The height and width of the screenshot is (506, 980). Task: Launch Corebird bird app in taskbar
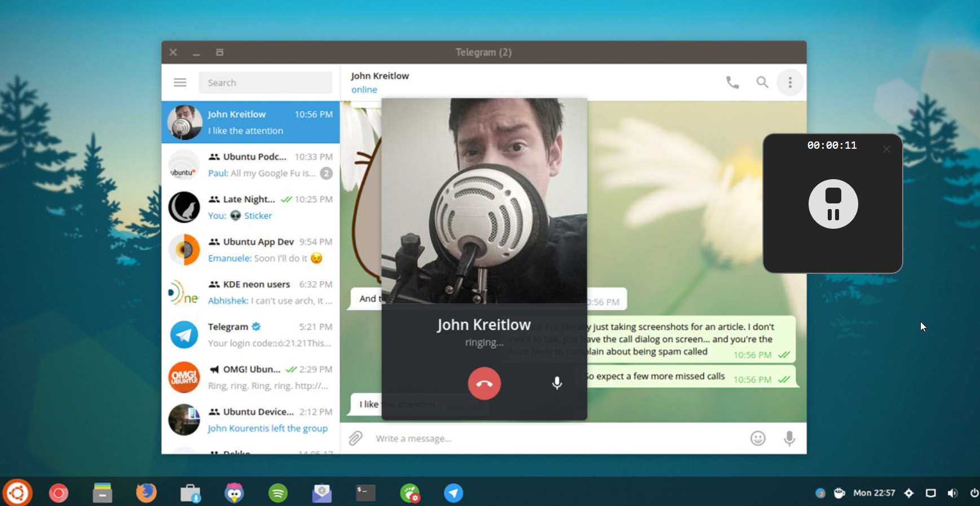(x=234, y=493)
